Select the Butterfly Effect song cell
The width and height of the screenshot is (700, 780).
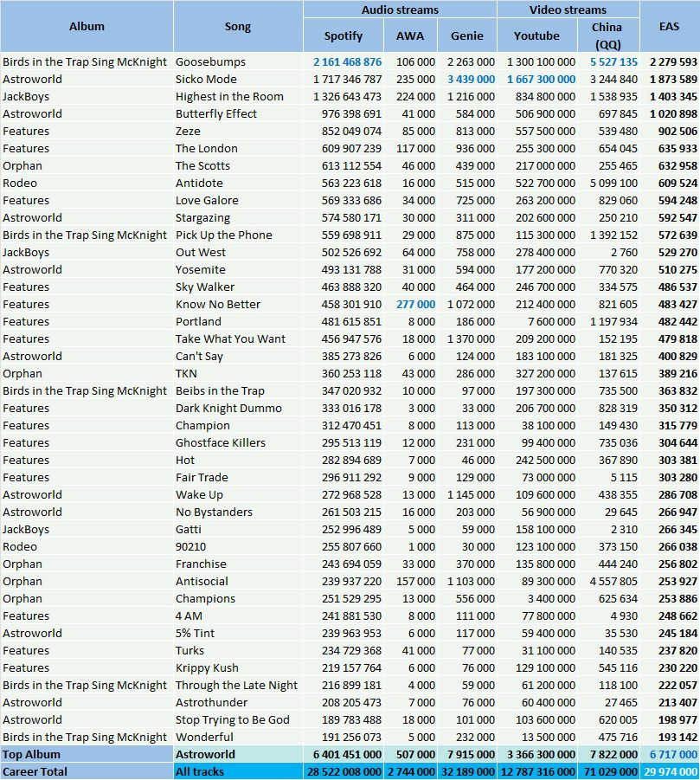(x=238, y=114)
